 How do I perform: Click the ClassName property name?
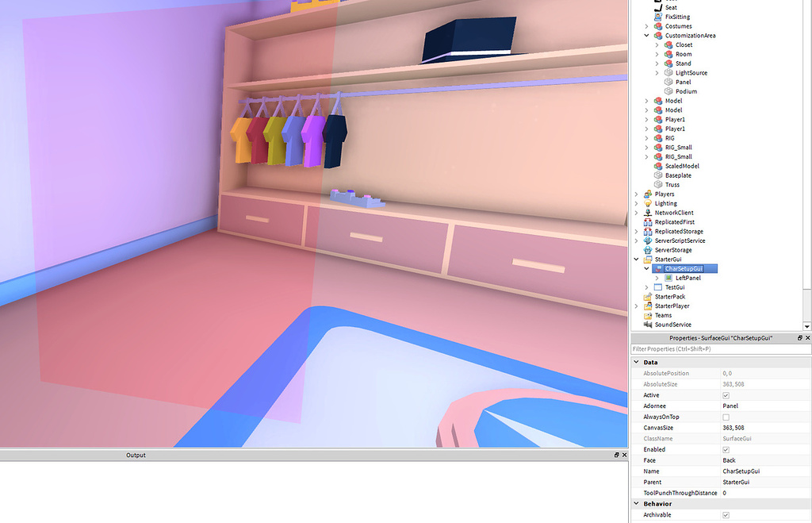[x=657, y=439]
